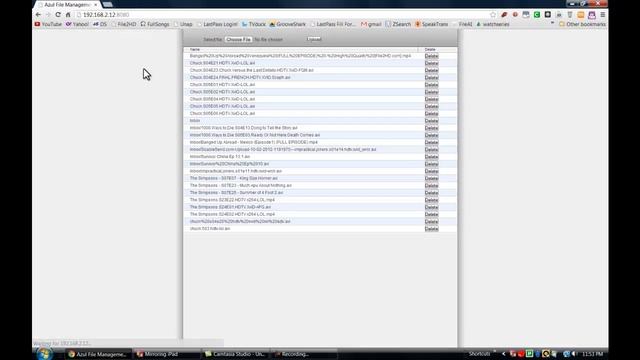640x360 pixels.
Task: Delete The Simpsons S07E07 King Size Homer
Action: pyautogui.click(x=431, y=178)
